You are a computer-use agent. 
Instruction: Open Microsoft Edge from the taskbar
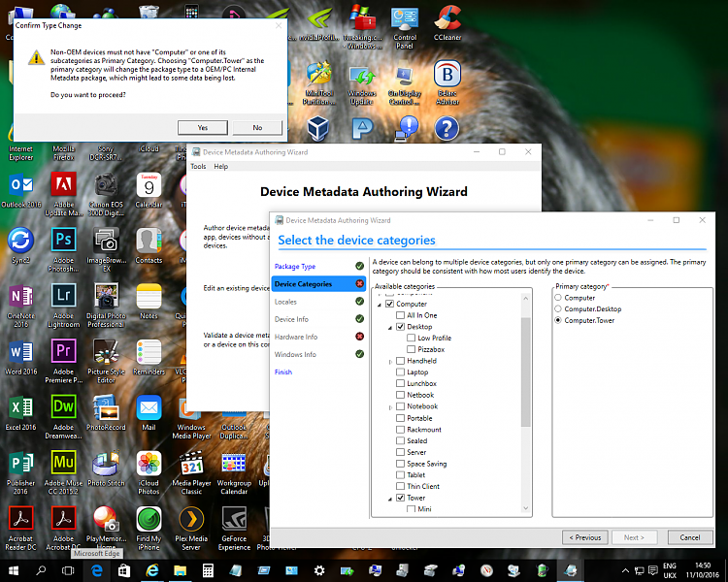[x=97, y=570]
